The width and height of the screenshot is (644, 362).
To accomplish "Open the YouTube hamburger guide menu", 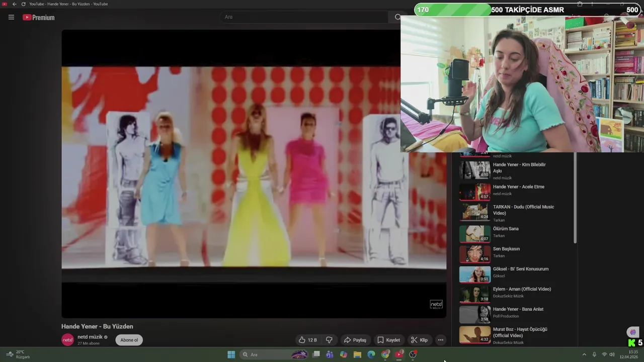I will click(11, 17).
